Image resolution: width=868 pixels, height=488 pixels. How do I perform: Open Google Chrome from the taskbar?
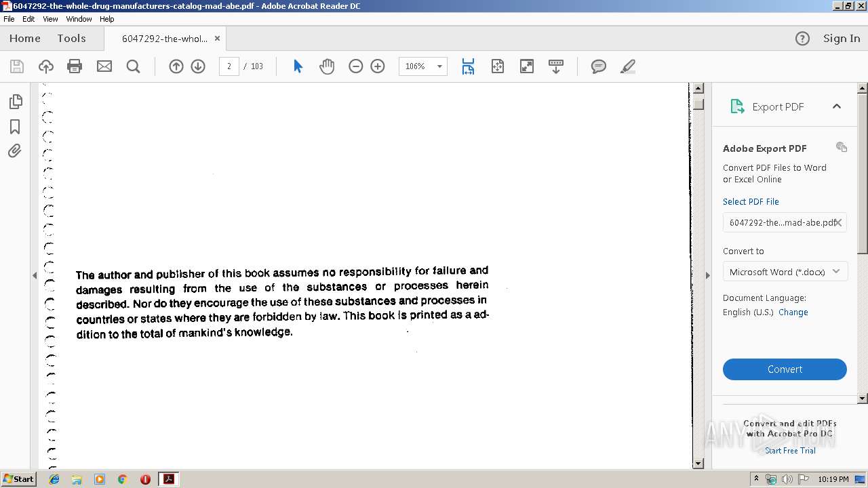(122, 479)
